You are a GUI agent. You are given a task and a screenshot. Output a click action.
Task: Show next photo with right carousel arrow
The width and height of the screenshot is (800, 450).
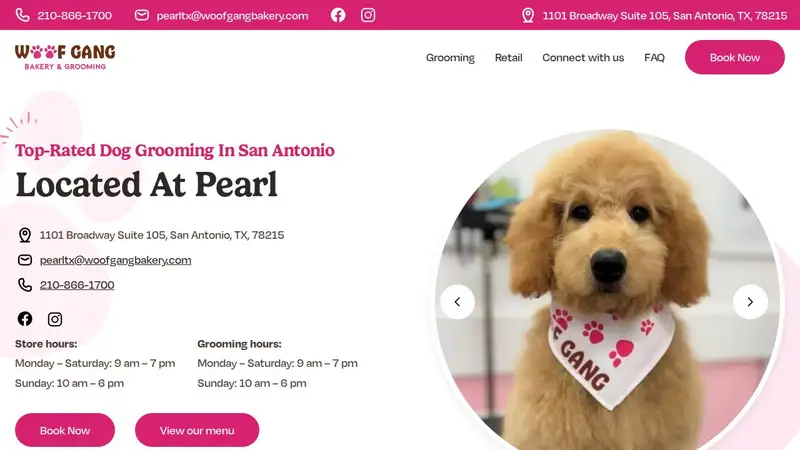(750, 302)
